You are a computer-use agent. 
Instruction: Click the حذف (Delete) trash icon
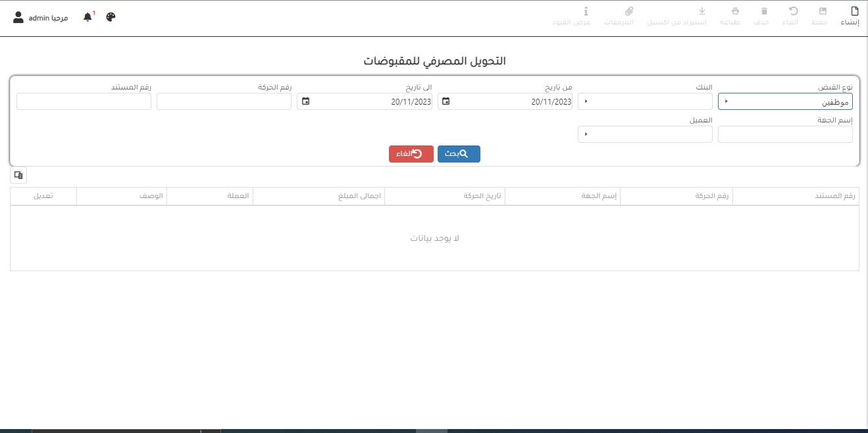(764, 11)
